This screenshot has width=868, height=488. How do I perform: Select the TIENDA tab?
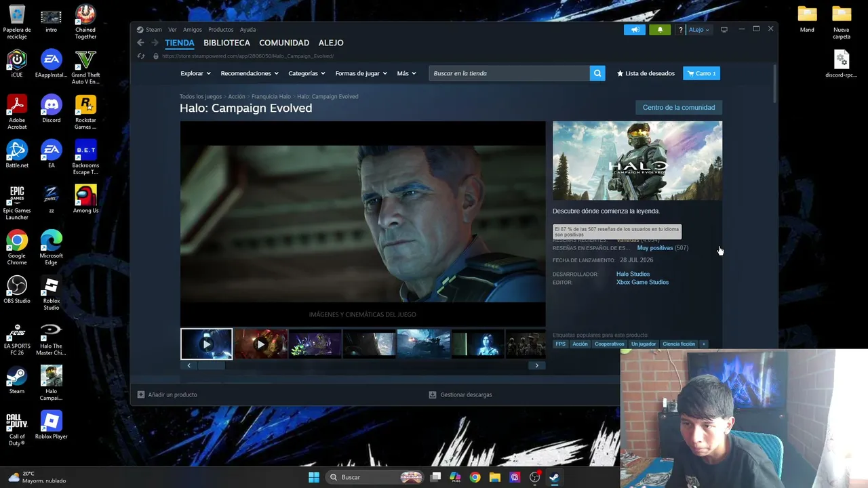coord(180,43)
